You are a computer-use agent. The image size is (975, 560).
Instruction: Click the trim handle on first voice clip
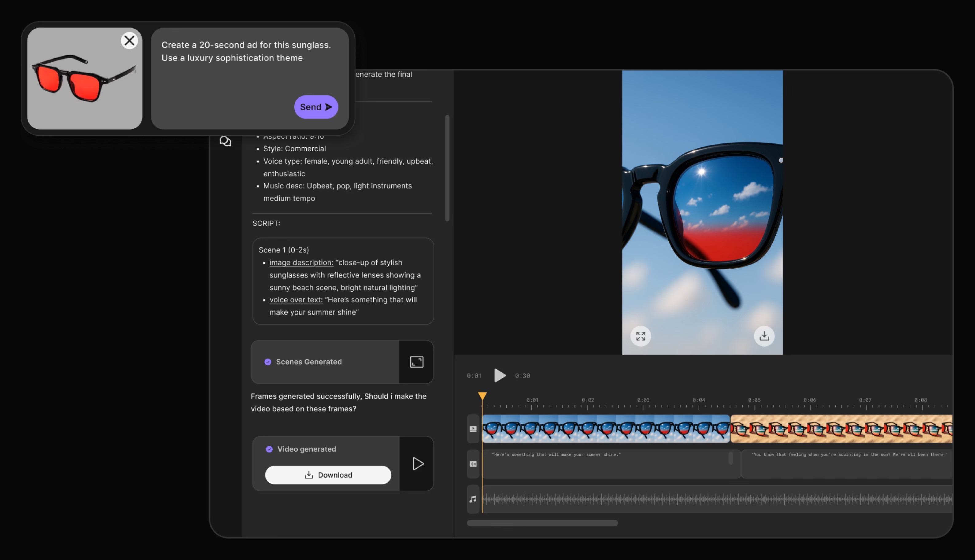pos(730,458)
